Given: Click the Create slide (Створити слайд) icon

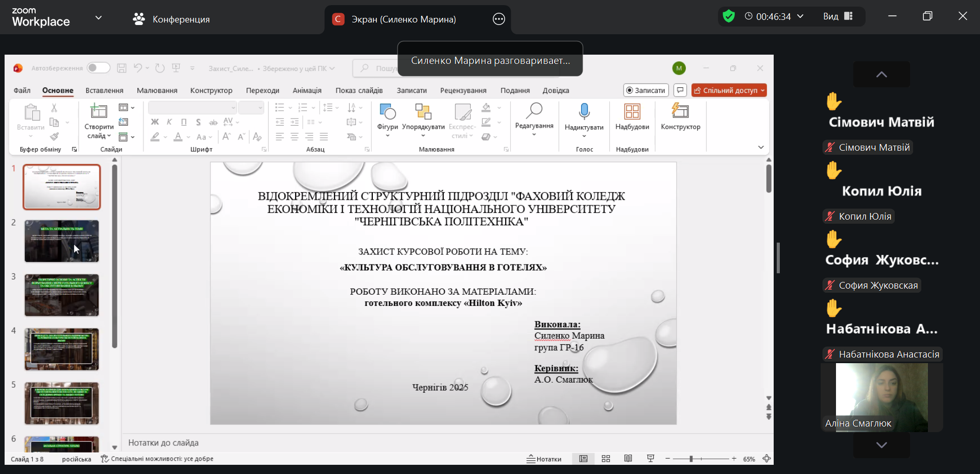Looking at the screenshot, I should (99, 111).
